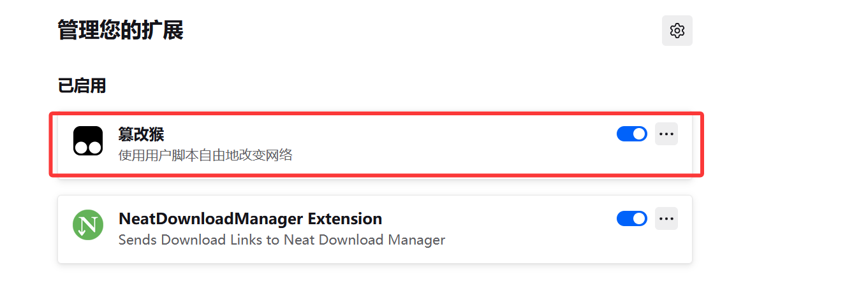The image size is (868, 293).
Task: Click the 篡改猴 (Tampermonkey) extension icon
Action: pyautogui.click(x=88, y=141)
